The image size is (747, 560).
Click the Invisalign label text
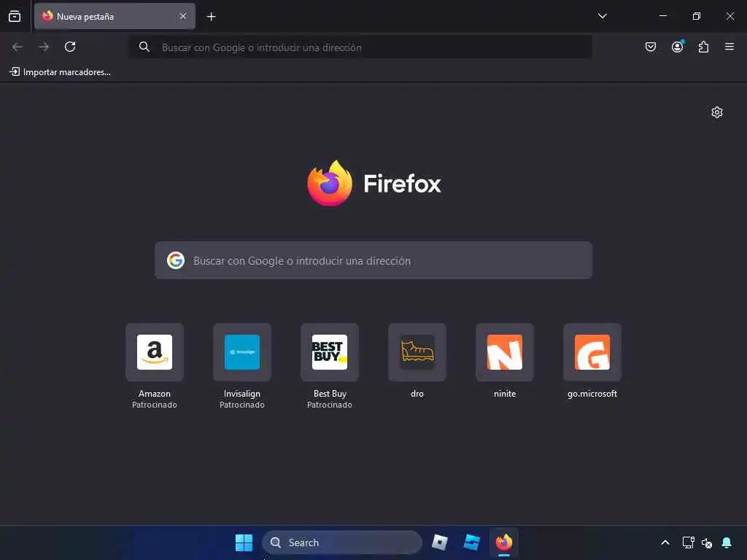pyautogui.click(x=242, y=394)
